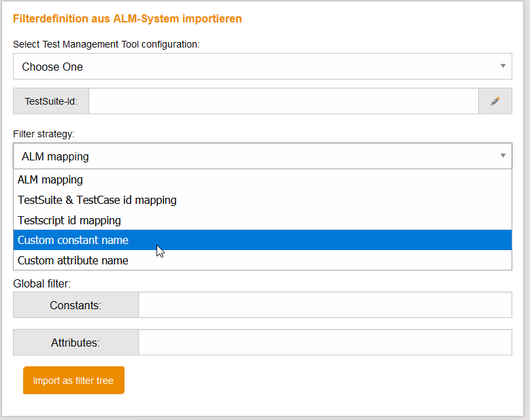Focus the Constants input field
The height and width of the screenshot is (420, 530).
(325, 305)
